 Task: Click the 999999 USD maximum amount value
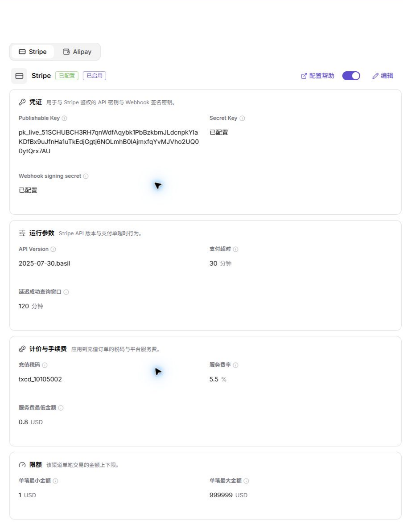click(229, 495)
